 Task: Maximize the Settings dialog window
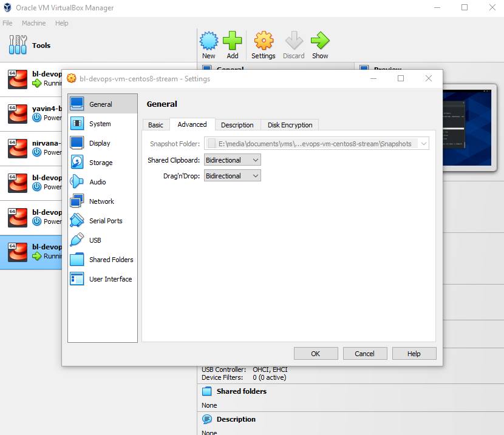pos(401,78)
